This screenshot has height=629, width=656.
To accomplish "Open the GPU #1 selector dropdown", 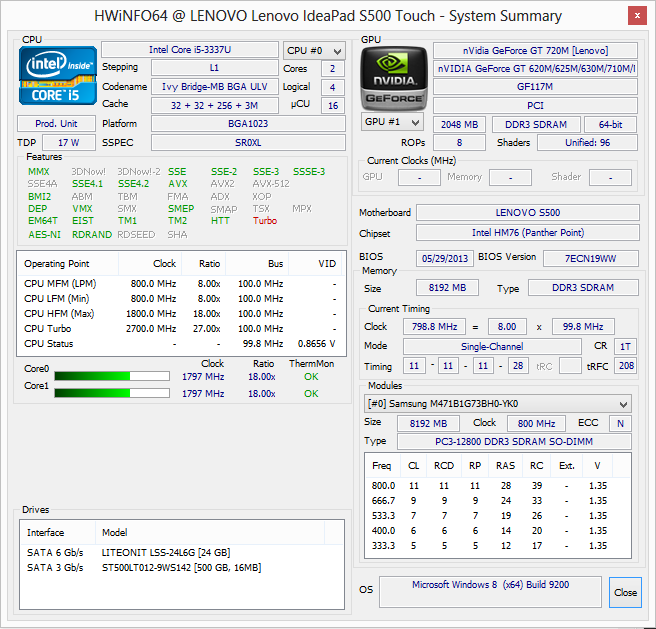I will (392, 122).
